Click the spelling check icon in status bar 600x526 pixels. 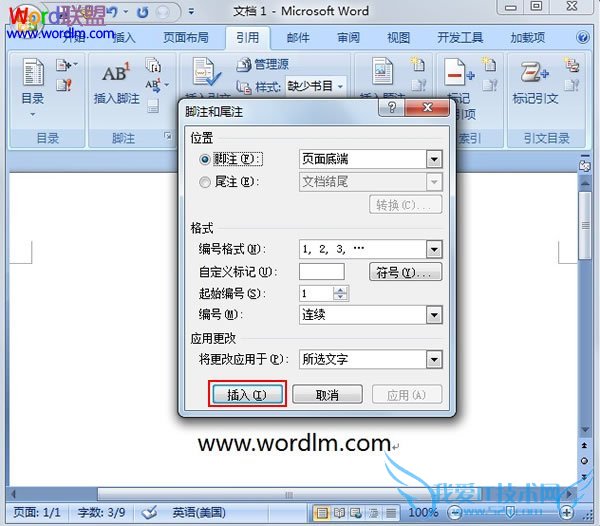[149, 513]
